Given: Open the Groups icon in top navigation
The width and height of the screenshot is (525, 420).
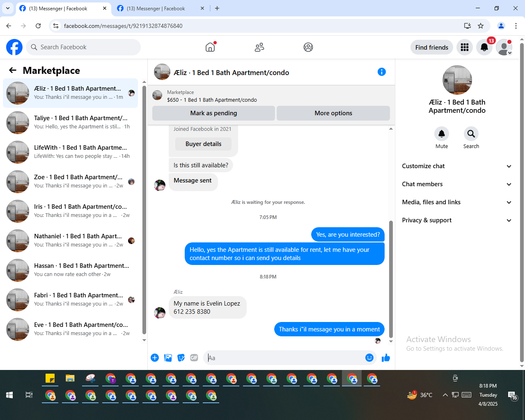Looking at the screenshot, I should [308, 47].
